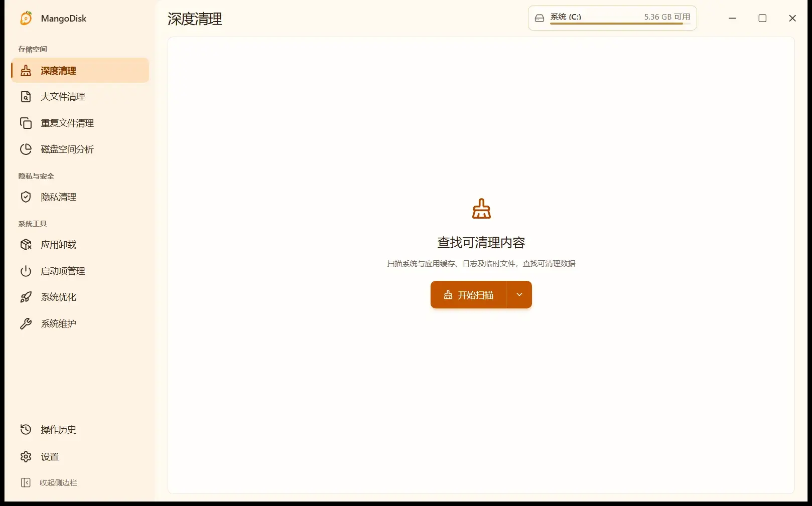Open 隐私清理 shield icon

pos(26,197)
